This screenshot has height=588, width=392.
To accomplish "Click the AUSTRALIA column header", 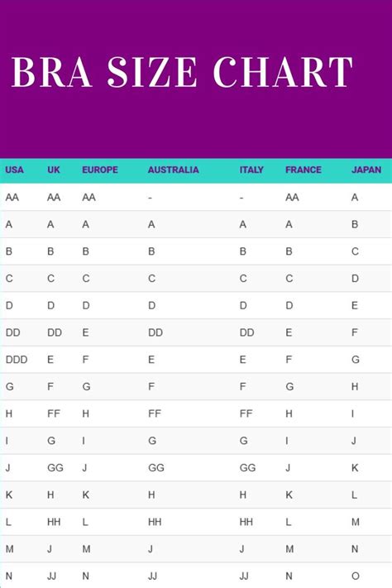I will (x=174, y=170).
